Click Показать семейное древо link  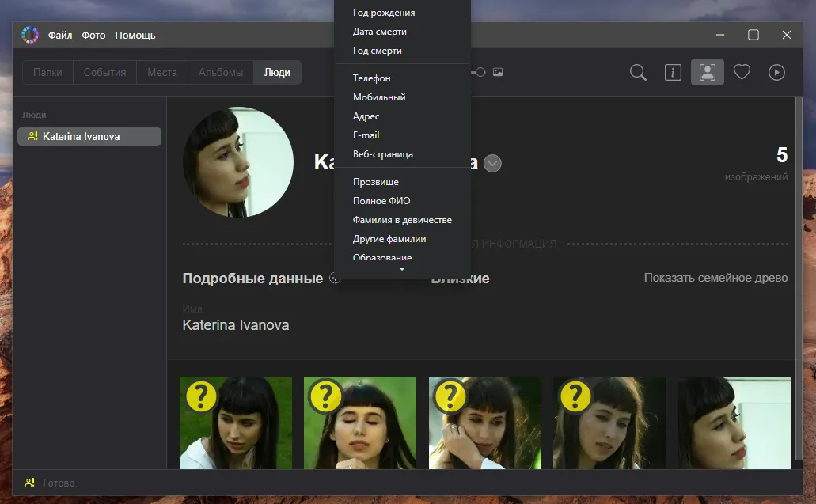pos(715,278)
